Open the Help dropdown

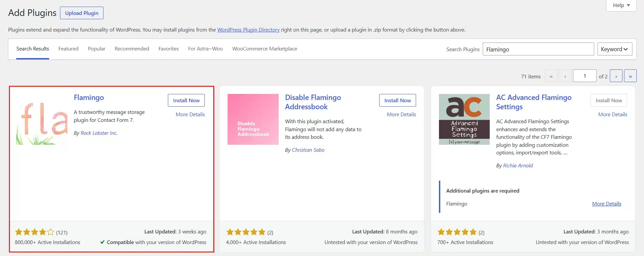coord(621,5)
